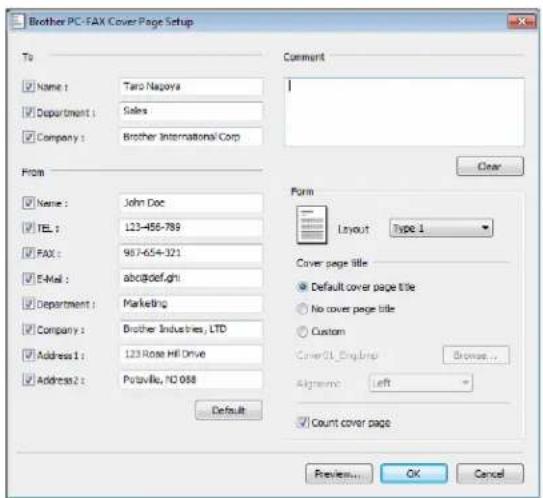Select Default cover page title option
The width and height of the screenshot is (543, 498).
[x=302, y=287]
